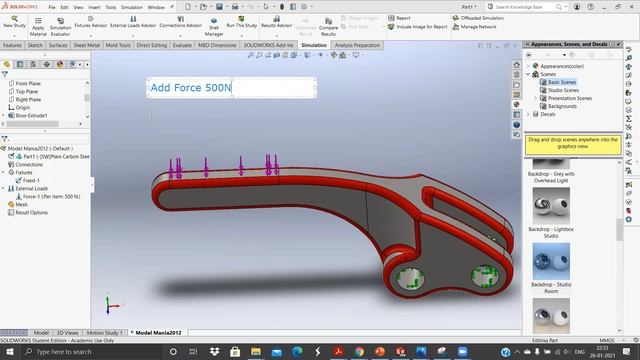
Task: Run This Study
Action: click(x=242, y=22)
